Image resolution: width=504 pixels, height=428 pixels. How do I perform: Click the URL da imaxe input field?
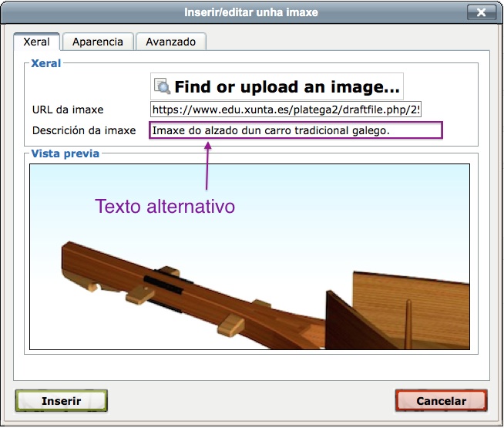[286, 110]
